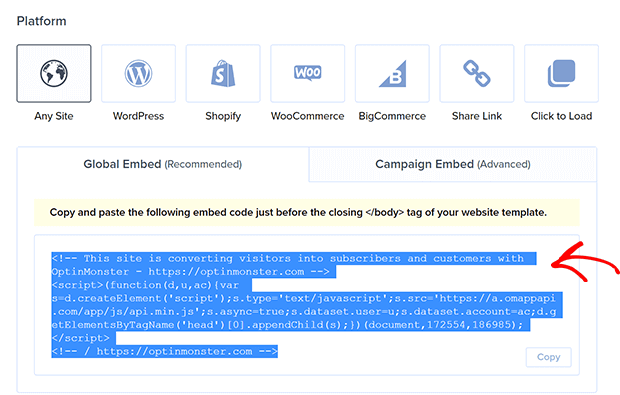Viewport: 620px width, 395px height.
Task: Select the WooCommerce platform icon
Action: pos(308,73)
